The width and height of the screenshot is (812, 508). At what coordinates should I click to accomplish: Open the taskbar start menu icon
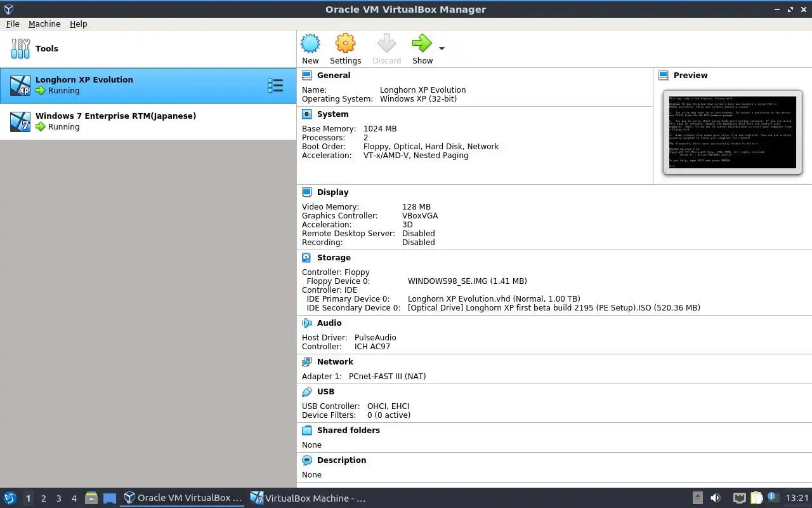(10, 498)
